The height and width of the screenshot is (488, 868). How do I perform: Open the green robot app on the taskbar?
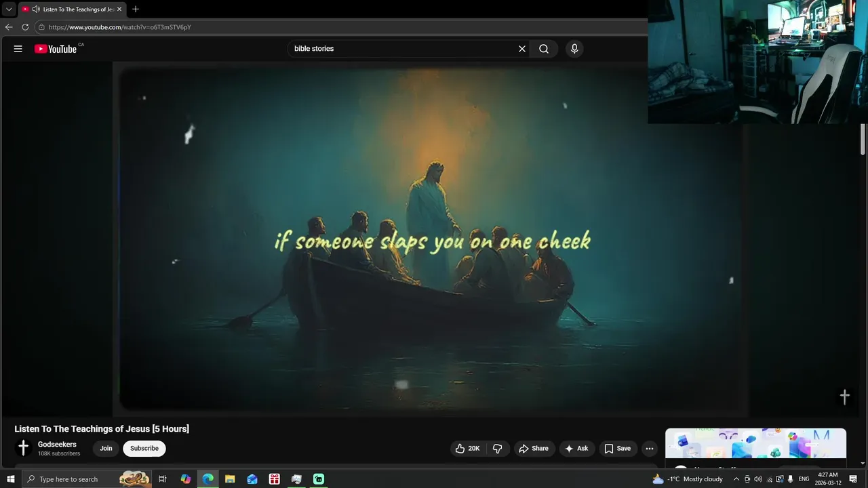pyautogui.click(x=319, y=479)
